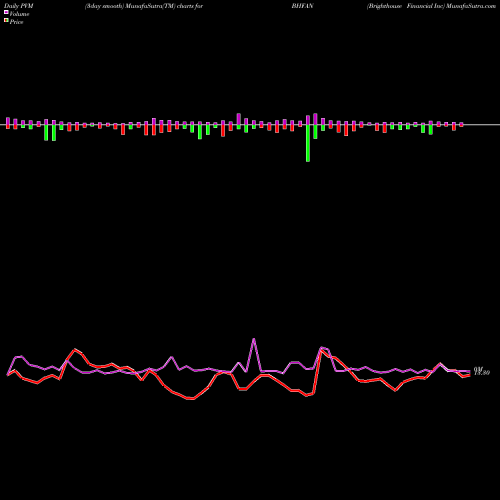This screenshot has width=500, height=500.
Task: Click the '(3day smooth) MunafaSutra(TM) charts for' text
Action: pos(144,6)
